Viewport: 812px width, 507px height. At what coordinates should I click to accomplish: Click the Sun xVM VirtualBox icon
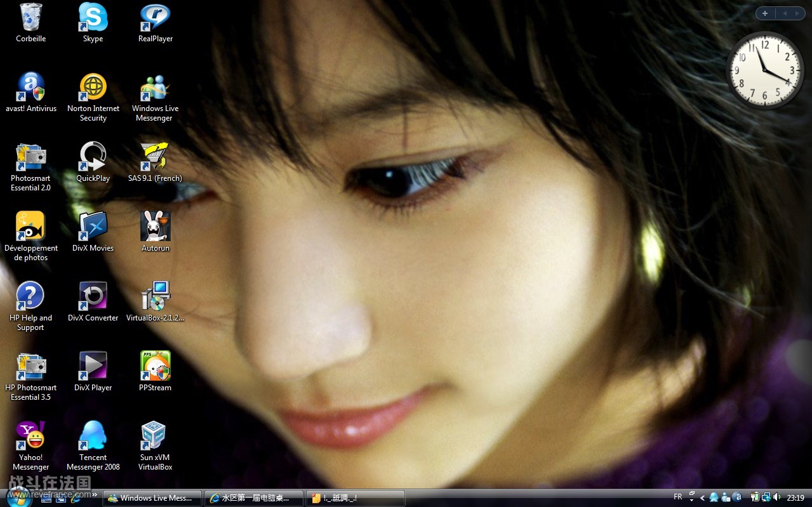[x=156, y=447]
